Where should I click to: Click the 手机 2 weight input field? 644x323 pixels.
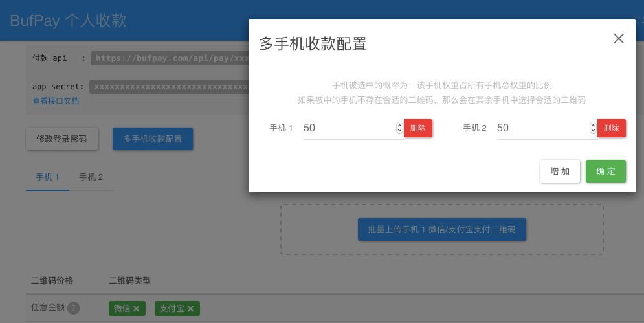click(542, 128)
